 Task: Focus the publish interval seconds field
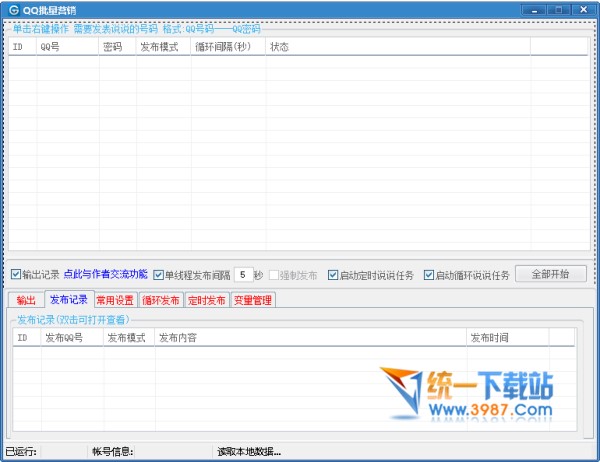pyautogui.click(x=243, y=275)
